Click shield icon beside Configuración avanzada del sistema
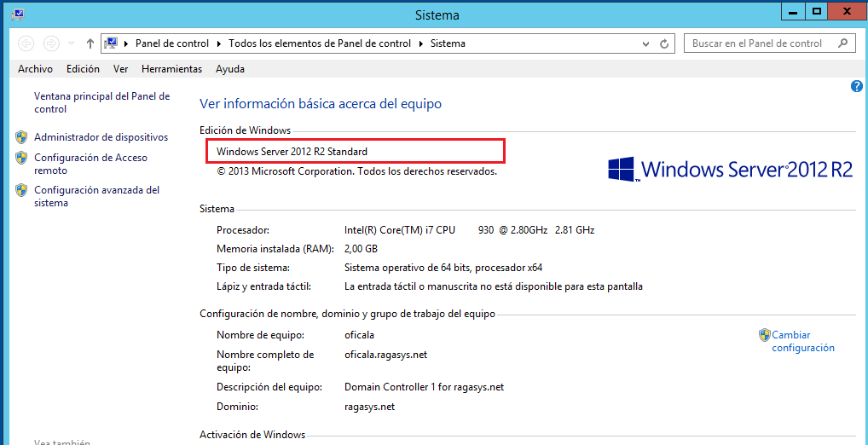Viewport: 868px width, 445px height. coord(21,190)
